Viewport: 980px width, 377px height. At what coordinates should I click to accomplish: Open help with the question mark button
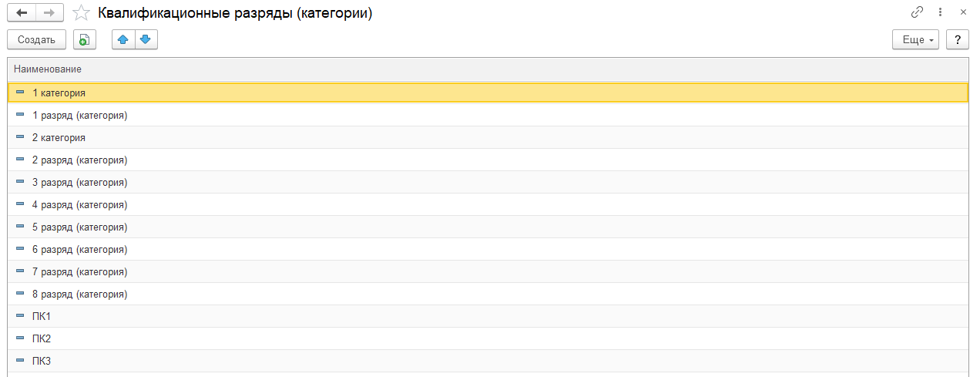click(x=958, y=40)
